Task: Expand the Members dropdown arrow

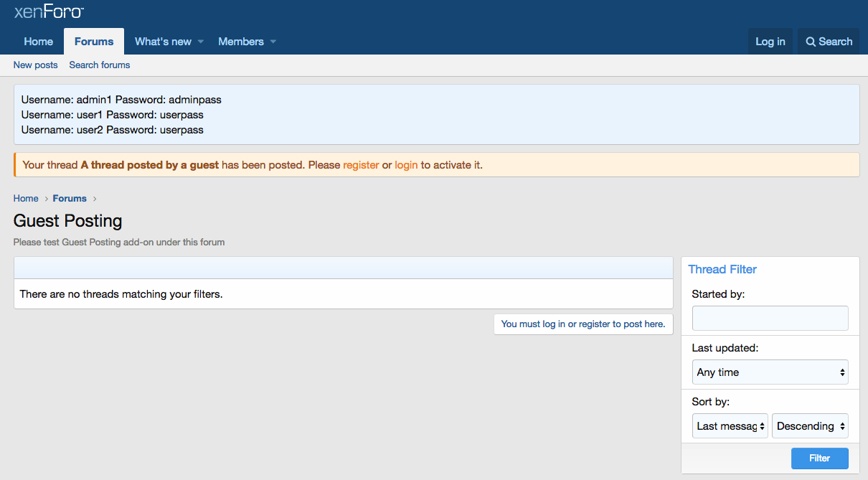Action: point(273,42)
